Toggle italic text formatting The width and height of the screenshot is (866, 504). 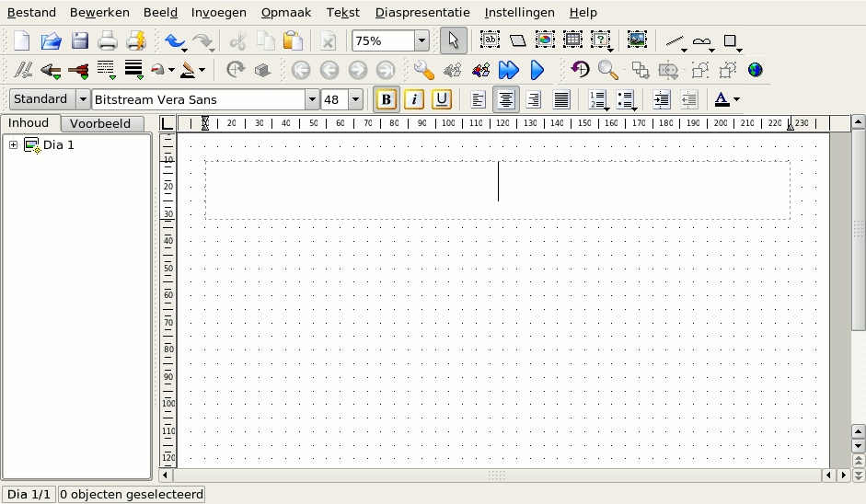[414, 99]
